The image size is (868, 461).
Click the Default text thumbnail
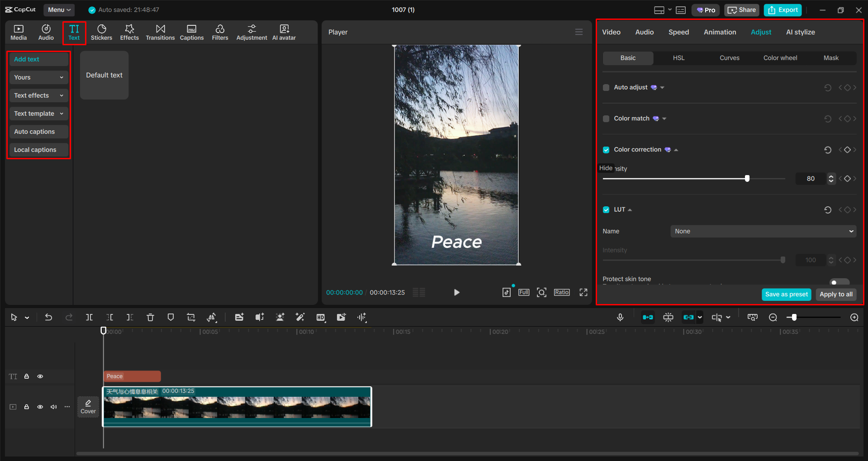point(104,75)
